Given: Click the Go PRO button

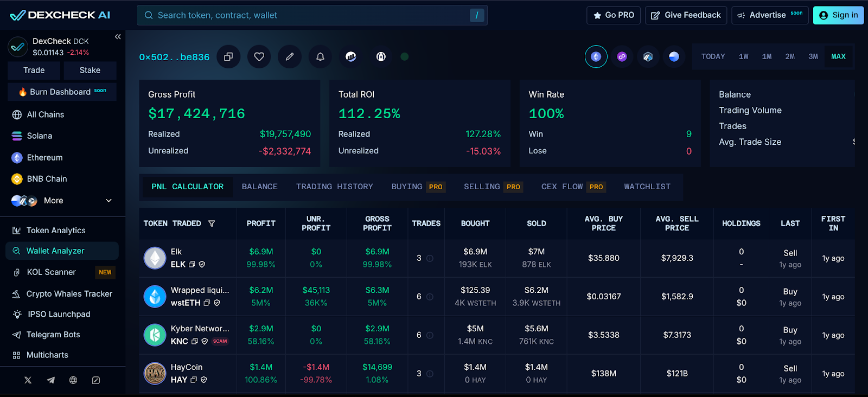Looking at the screenshot, I should click(614, 15).
